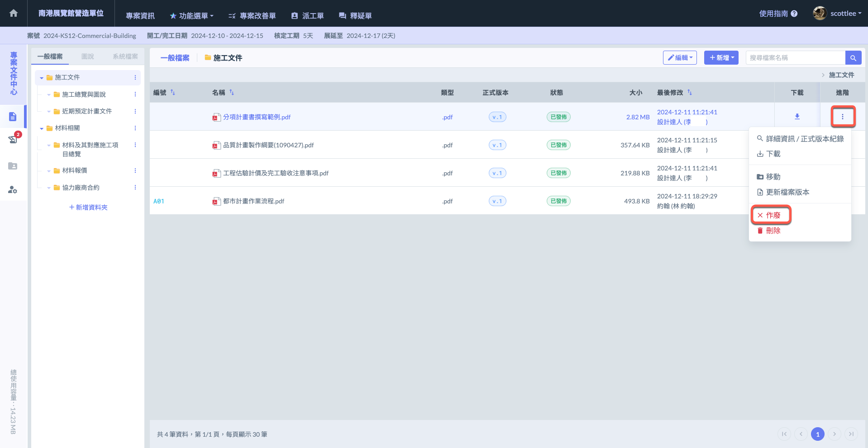
Task: Choose 更新檔案版本 in context menu
Action: (787, 192)
